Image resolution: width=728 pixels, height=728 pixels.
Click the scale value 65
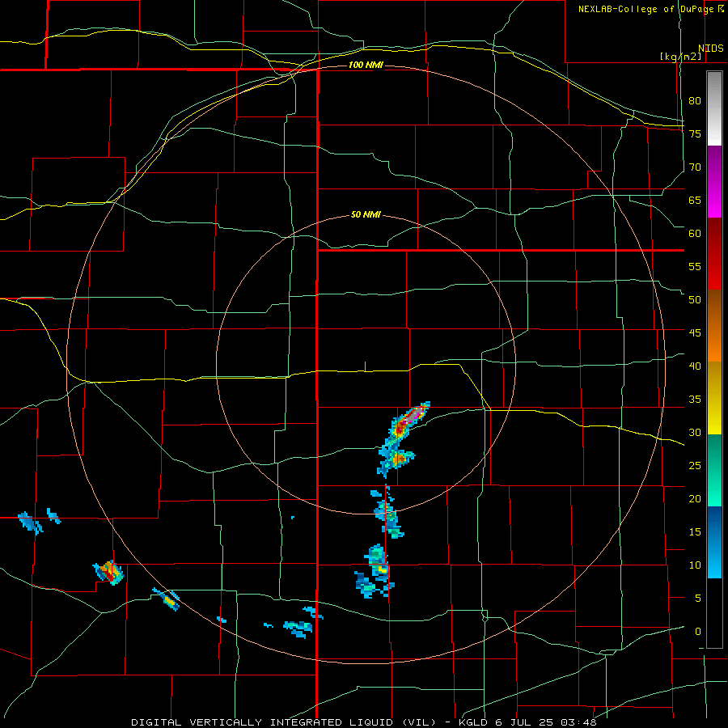[695, 200]
